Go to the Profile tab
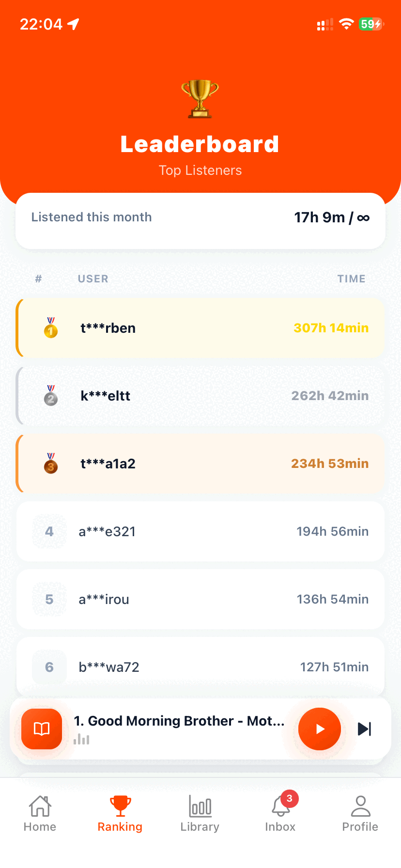Screen dimensions: 401x868 click(x=360, y=814)
